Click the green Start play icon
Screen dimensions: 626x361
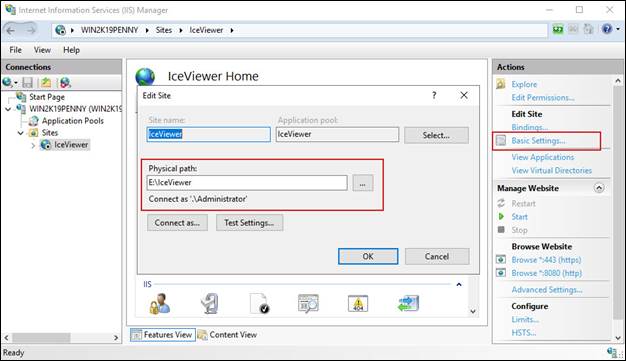click(501, 216)
